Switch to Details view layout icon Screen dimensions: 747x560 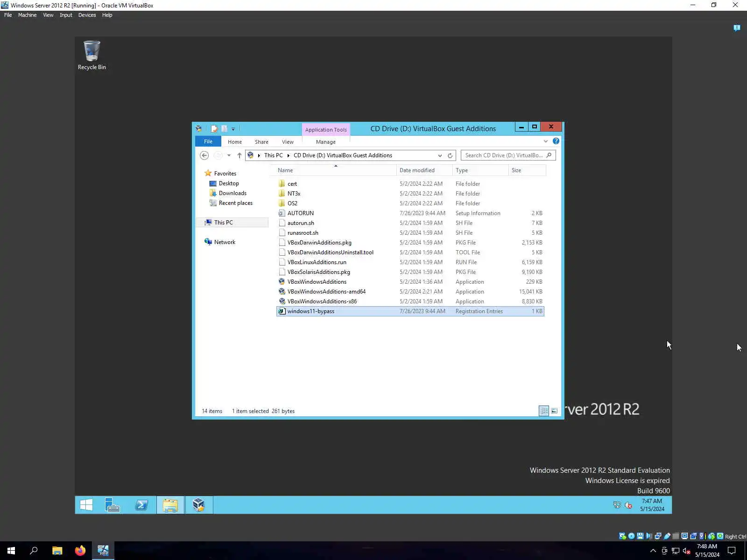pyautogui.click(x=544, y=411)
